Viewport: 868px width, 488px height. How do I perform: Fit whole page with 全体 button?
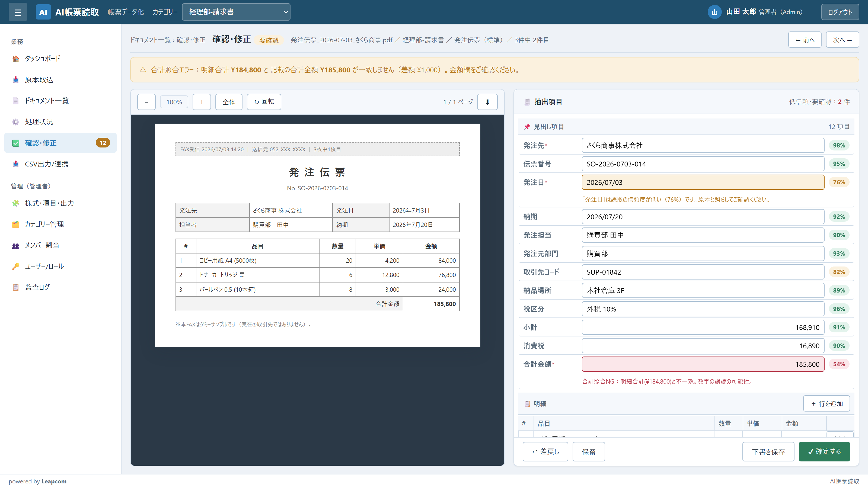click(229, 102)
